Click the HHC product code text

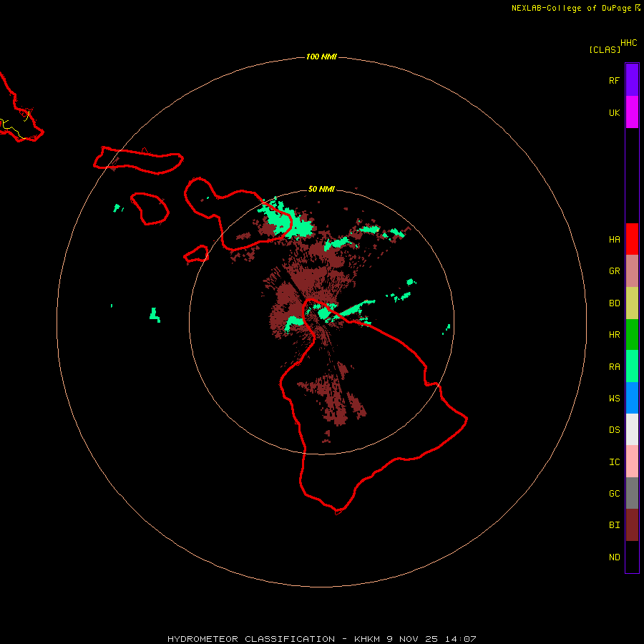click(629, 43)
